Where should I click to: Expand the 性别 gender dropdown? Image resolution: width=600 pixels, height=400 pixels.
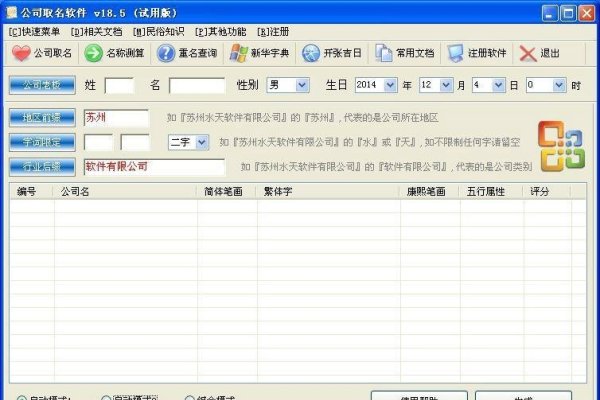302,85
